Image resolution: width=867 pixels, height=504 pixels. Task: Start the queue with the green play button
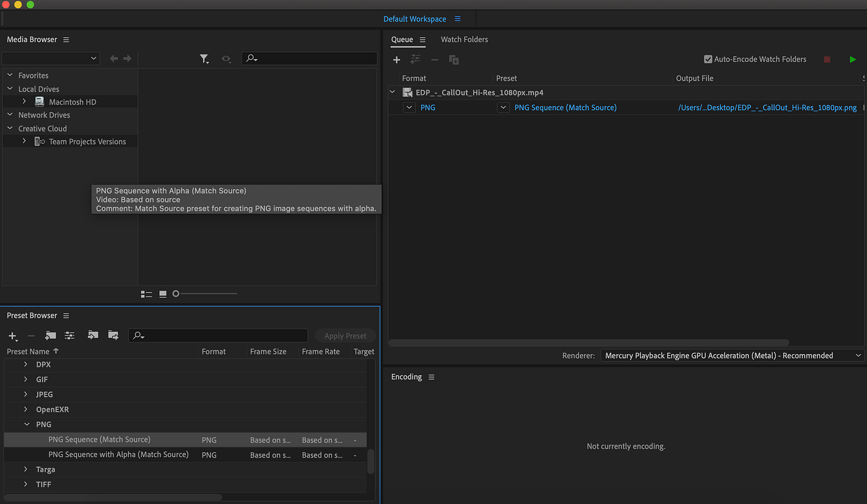click(x=853, y=59)
